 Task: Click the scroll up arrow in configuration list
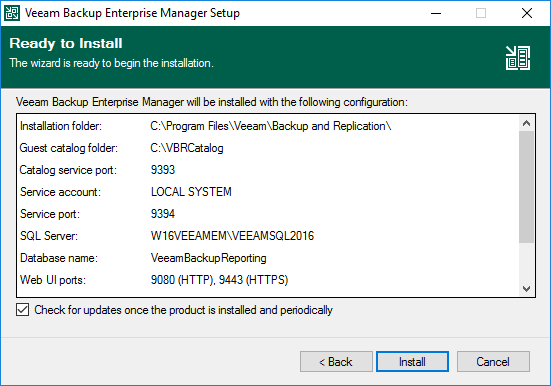point(526,123)
